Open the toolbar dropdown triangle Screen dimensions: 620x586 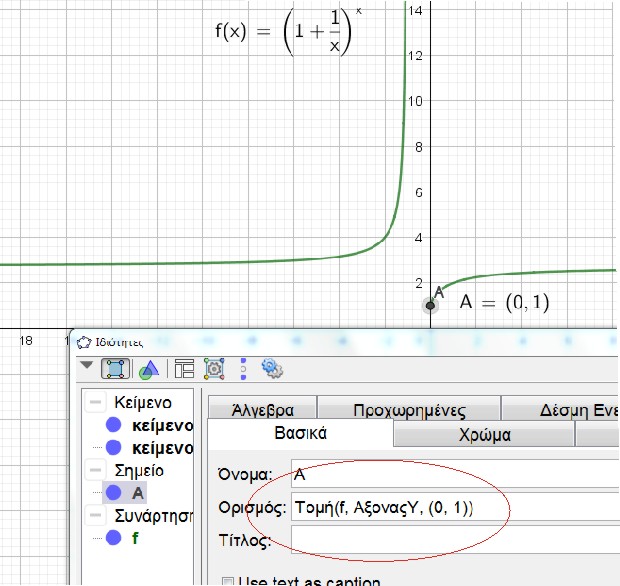click(x=86, y=365)
